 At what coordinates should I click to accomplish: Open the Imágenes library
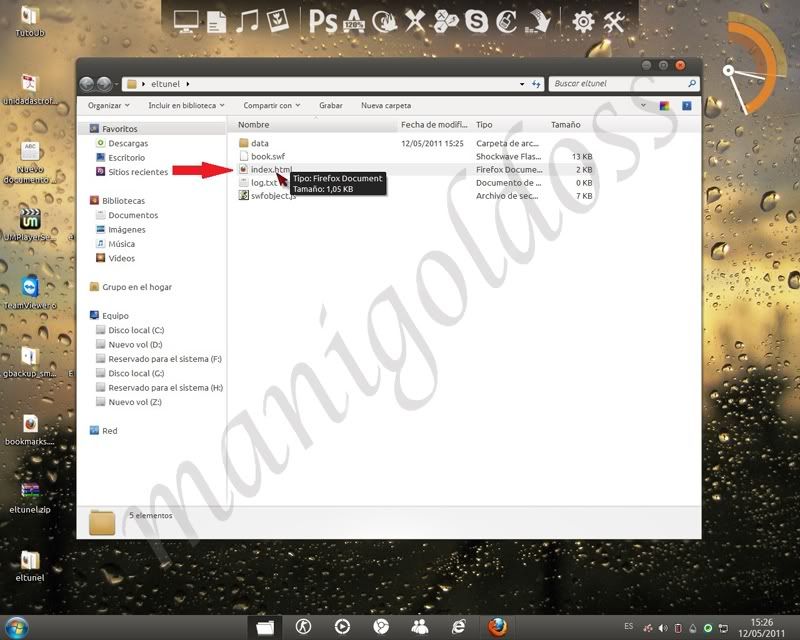pyautogui.click(x=127, y=230)
